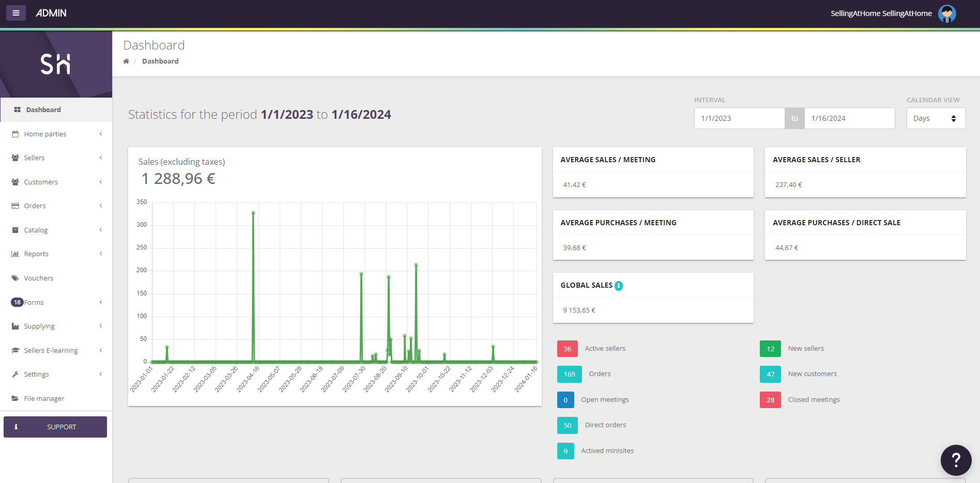The height and width of the screenshot is (483, 980).
Task: Expand the Catalog sidebar menu
Action: [36, 230]
